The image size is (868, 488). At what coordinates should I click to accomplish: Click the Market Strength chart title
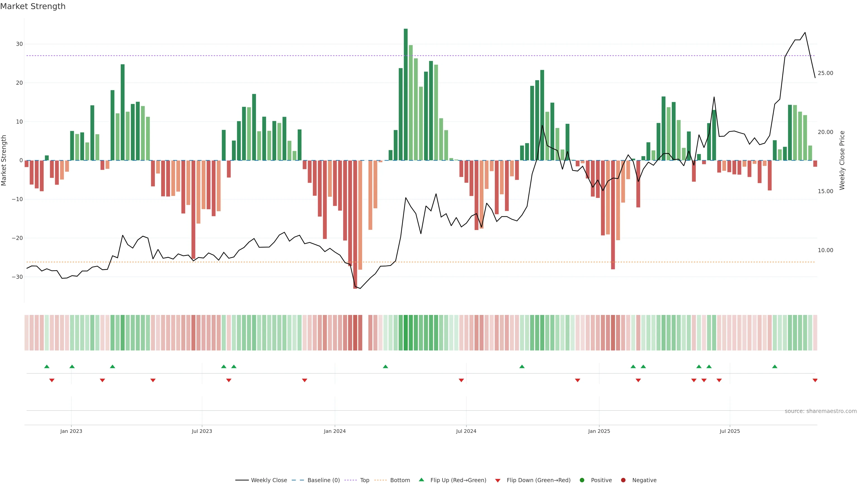tap(33, 6)
